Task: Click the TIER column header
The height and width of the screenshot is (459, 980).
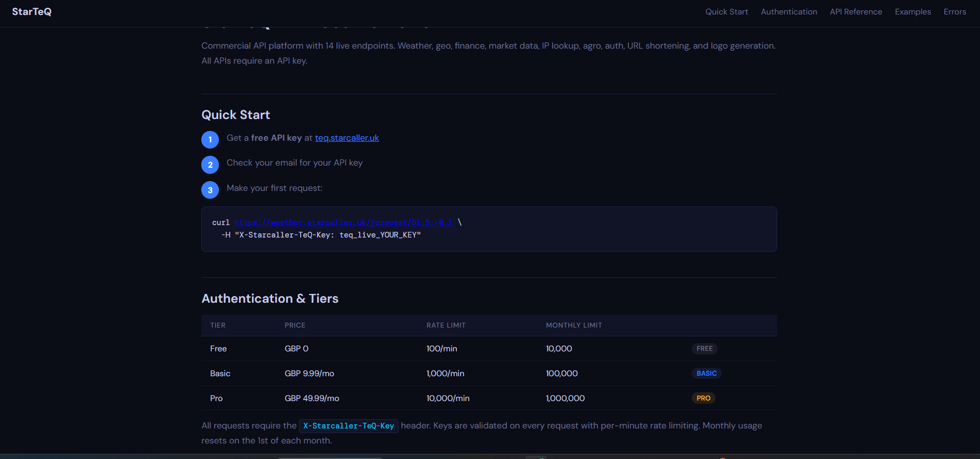Action: point(218,325)
